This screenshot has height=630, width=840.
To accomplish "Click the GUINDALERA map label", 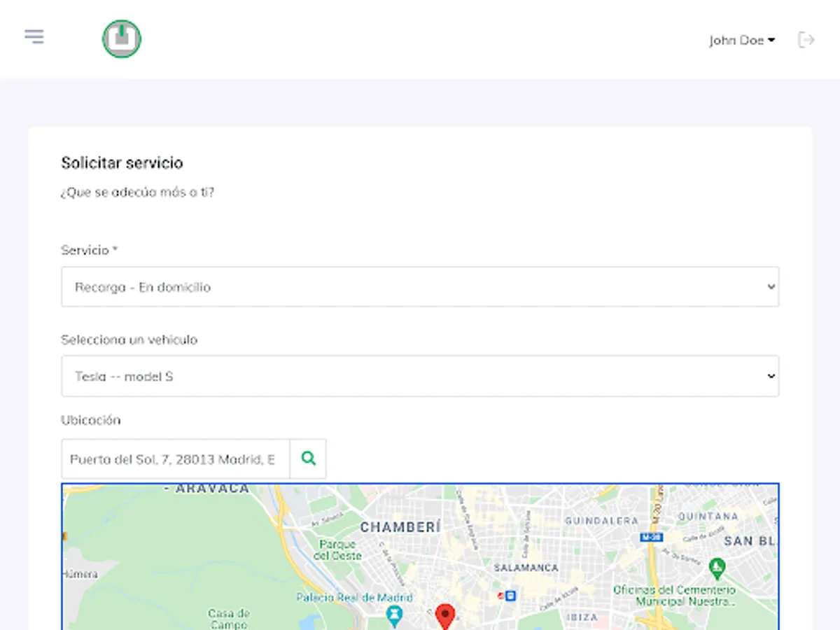I will click(x=601, y=521).
